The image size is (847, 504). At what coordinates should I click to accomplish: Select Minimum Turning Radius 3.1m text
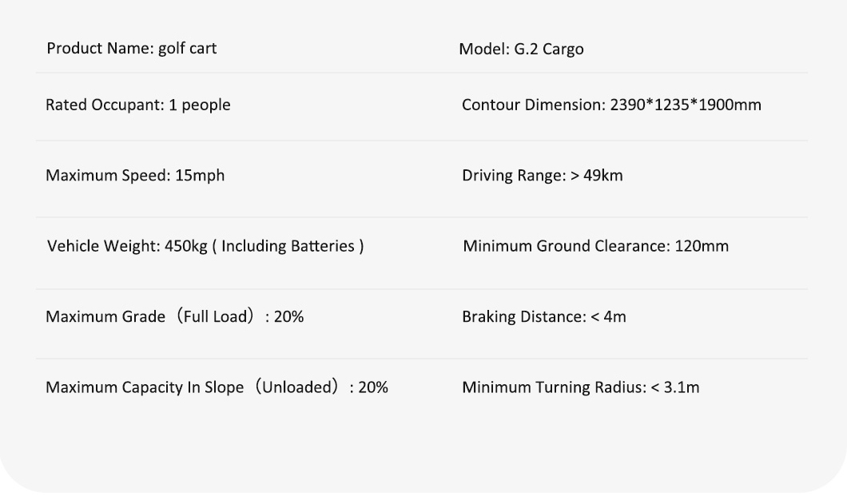(581, 387)
